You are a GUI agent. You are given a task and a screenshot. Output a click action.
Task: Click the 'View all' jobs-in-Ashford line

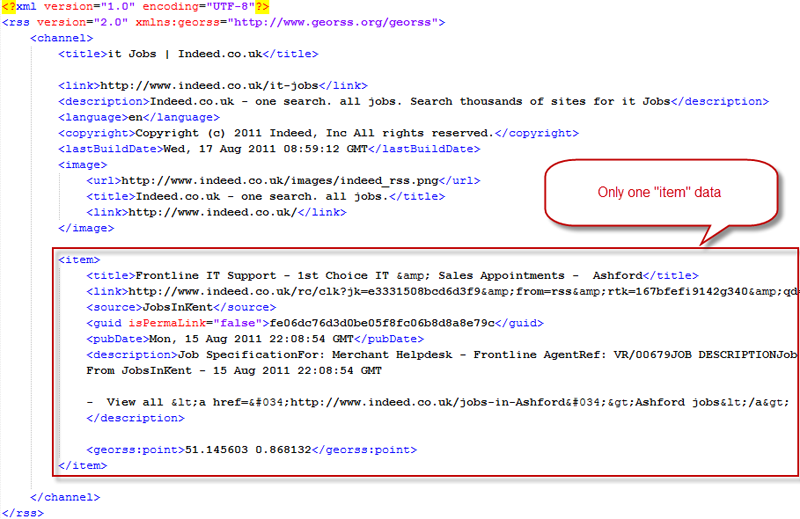(x=438, y=402)
